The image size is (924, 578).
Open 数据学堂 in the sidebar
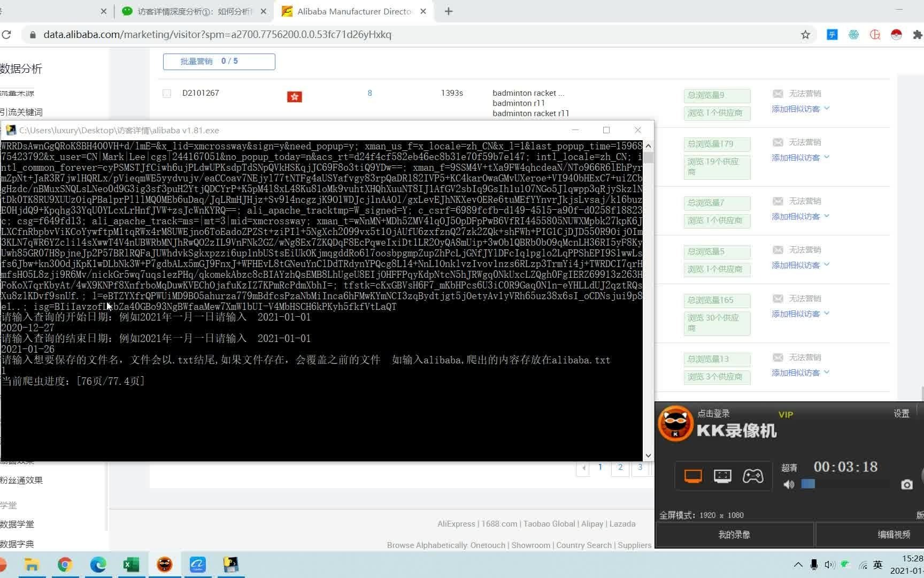coord(17,524)
